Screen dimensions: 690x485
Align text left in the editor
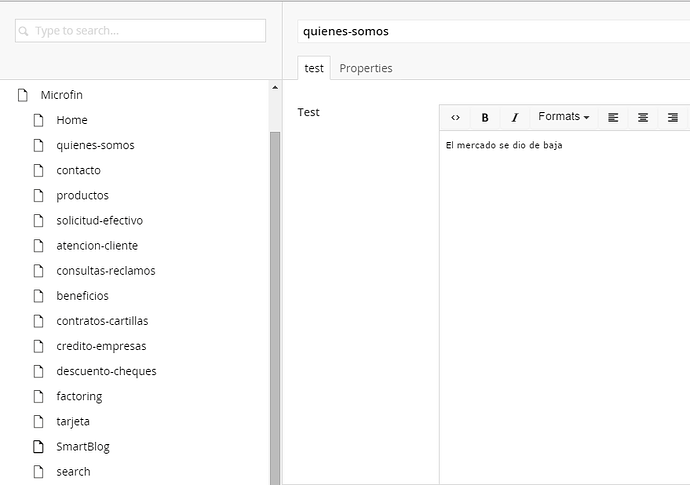click(x=613, y=117)
